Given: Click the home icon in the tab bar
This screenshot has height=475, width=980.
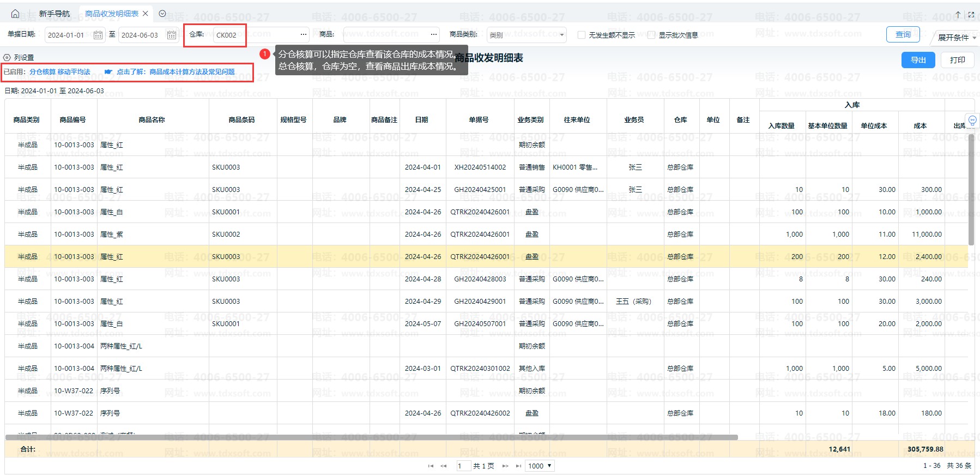Looking at the screenshot, I should click(x=15, y=14).
